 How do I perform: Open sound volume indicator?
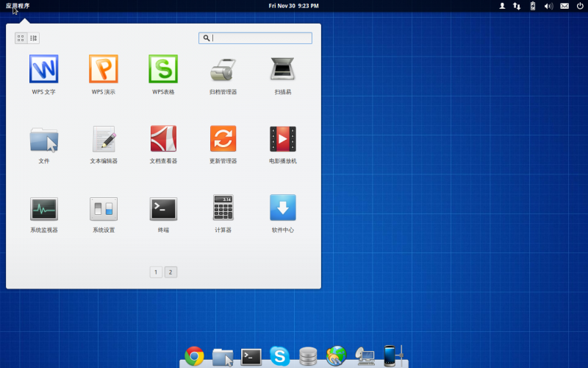pyautogui.click(x=548, y=6)
